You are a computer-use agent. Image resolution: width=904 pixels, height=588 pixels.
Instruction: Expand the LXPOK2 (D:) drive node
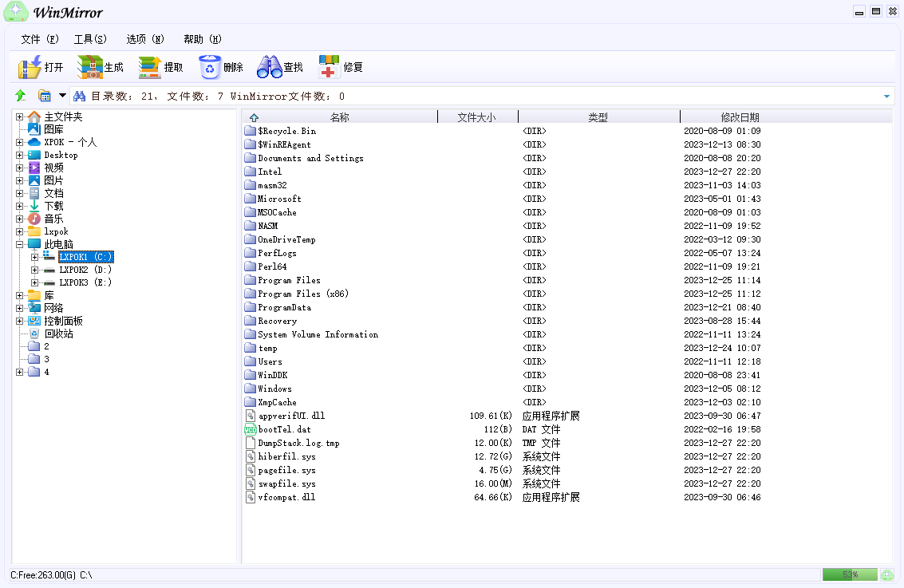(x=34, y=270)
